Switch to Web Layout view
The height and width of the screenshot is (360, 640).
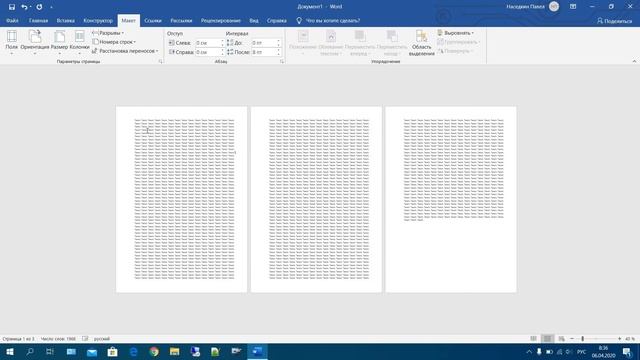(x=561, y=339)
